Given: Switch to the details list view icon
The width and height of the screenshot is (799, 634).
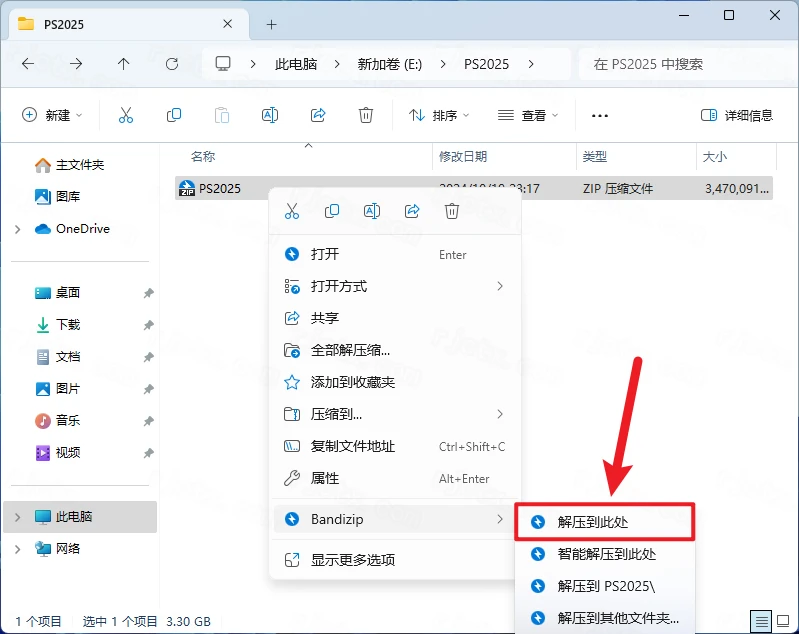Looking at the screenshot, I should (761, 621).
